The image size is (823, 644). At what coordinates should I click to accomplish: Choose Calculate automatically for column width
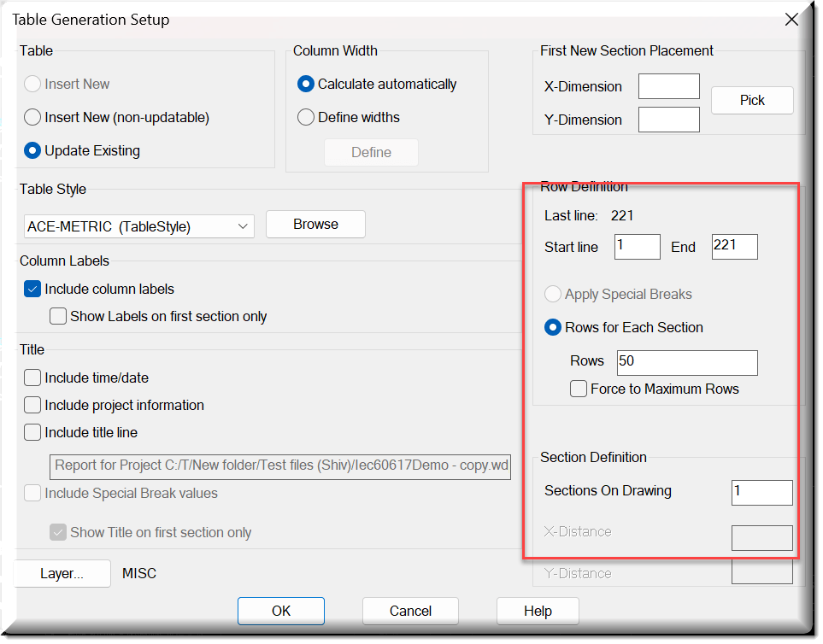[306, 84]
